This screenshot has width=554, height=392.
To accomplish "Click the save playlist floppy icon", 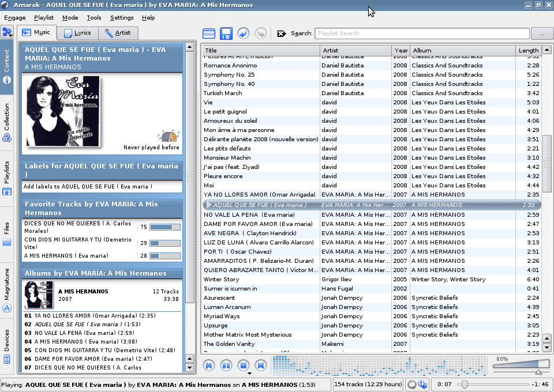I will click(x=226, y=33).
